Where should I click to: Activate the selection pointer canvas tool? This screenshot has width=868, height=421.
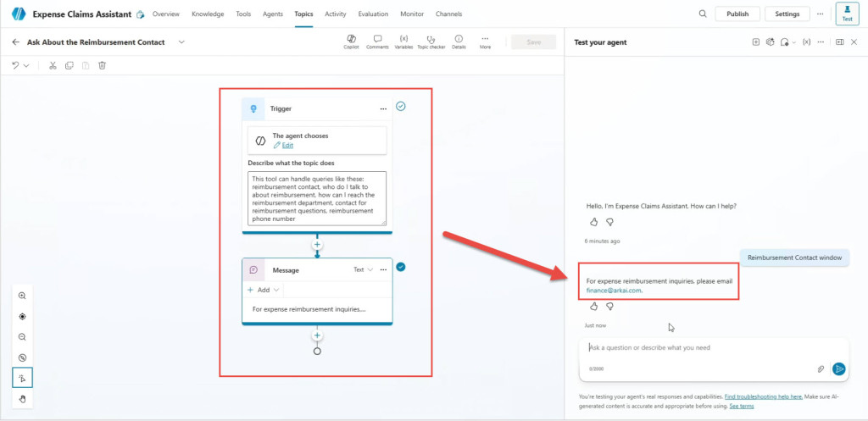pyautogui.click(x=23, y=378)
